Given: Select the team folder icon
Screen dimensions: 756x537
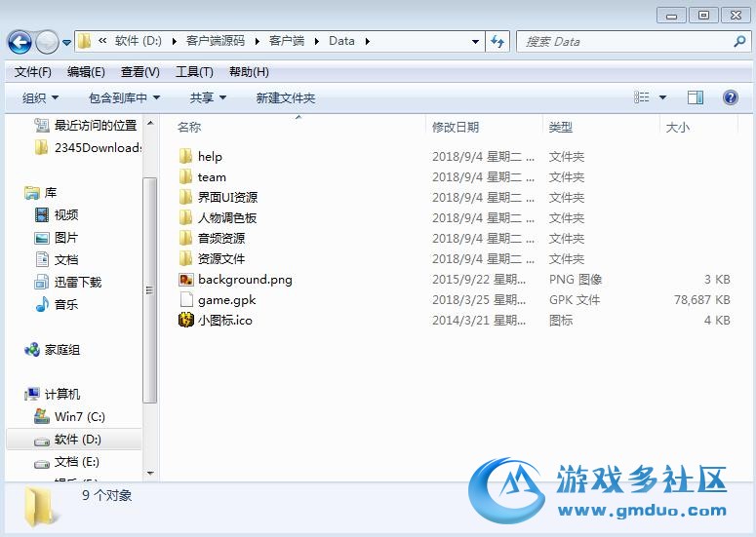Looking at the screenshot, I should pyautogui.click(x=185, y=176).
